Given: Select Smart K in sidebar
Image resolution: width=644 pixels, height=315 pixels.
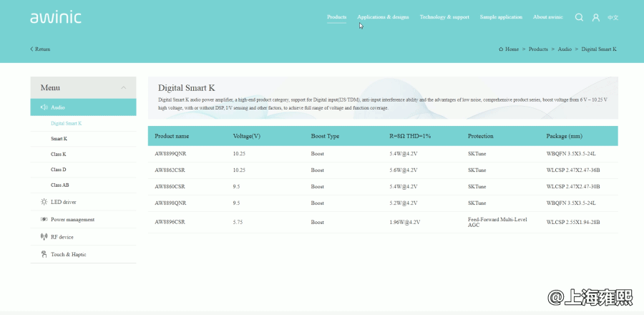Looking at the screenshot, I should point(59,139).
